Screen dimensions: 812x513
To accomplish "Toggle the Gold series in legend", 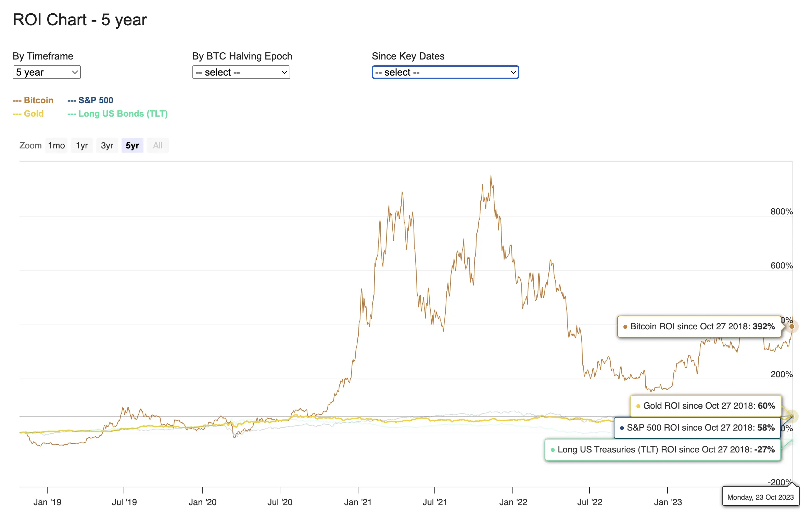I will tap(28, 114).
